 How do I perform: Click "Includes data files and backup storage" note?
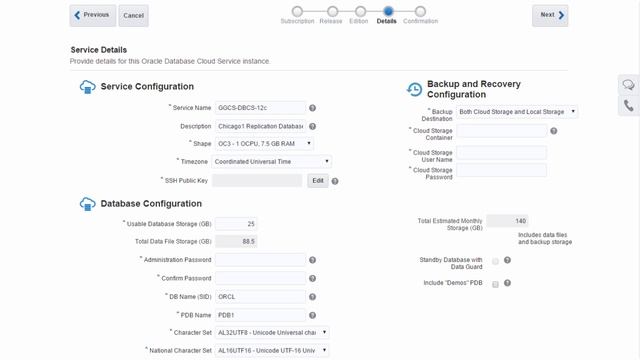pyautogui.click(x=545, y=238)
